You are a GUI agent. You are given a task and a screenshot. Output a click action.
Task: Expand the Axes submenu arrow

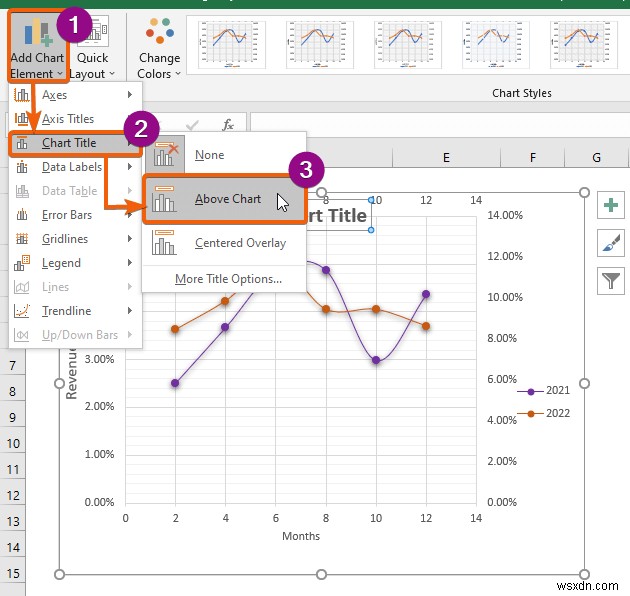pyautogui.click(x=129, y=94)
